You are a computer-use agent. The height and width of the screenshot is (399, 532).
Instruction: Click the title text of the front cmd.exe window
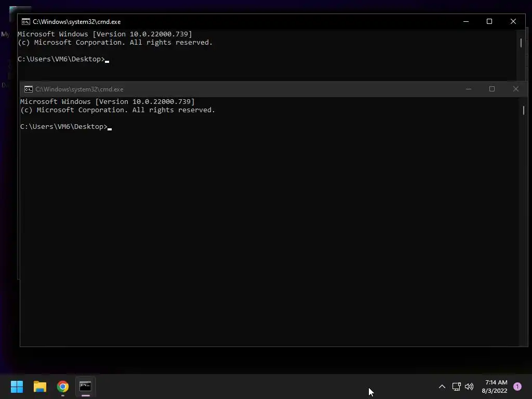tap(79, 89)
